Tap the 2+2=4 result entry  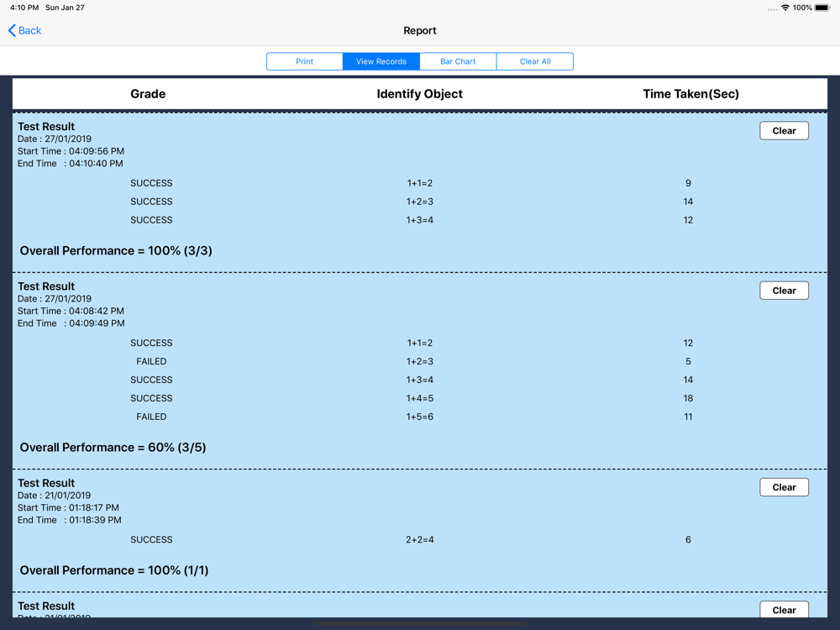(419, 540)
